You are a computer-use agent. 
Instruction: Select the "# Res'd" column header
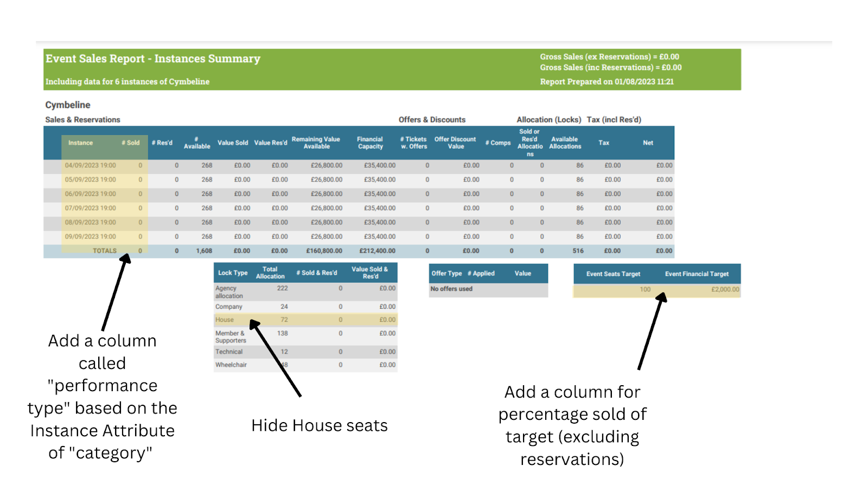(162, 143)
